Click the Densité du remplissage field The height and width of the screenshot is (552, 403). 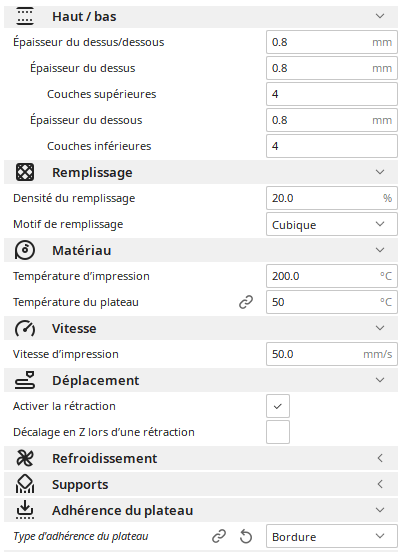point(332,198)
